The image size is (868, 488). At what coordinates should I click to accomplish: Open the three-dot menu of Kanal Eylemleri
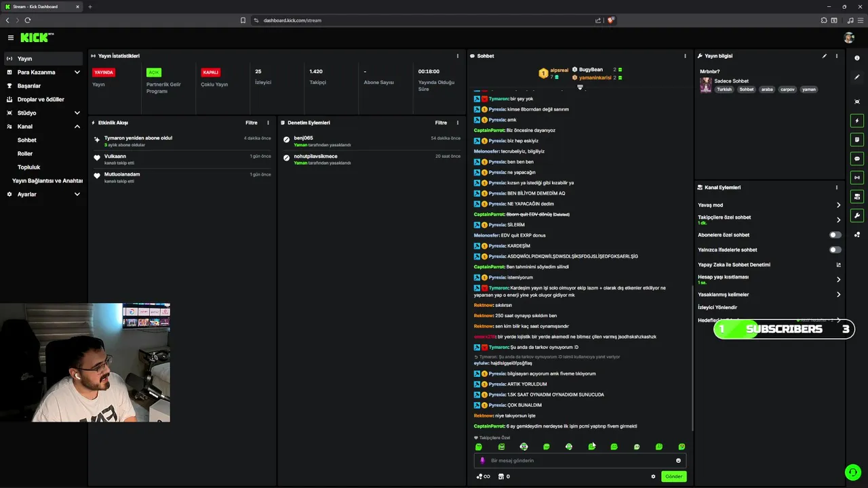(x=837, y=188)
